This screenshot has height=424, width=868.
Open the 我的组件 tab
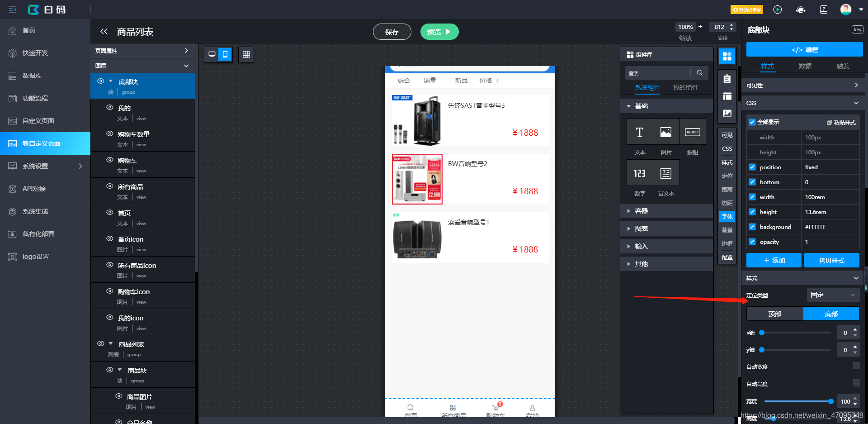click(685, 87)
